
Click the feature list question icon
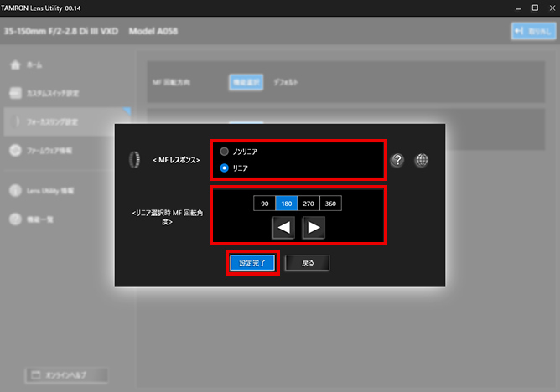pos(15,219)
